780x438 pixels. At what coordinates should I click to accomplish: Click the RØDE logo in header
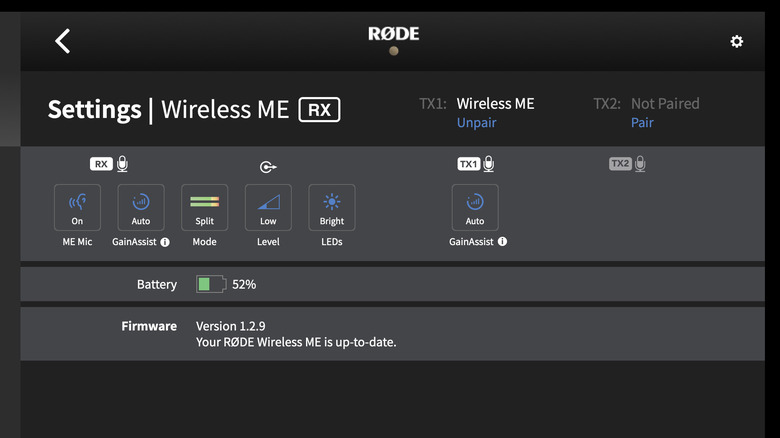(393, 34)
